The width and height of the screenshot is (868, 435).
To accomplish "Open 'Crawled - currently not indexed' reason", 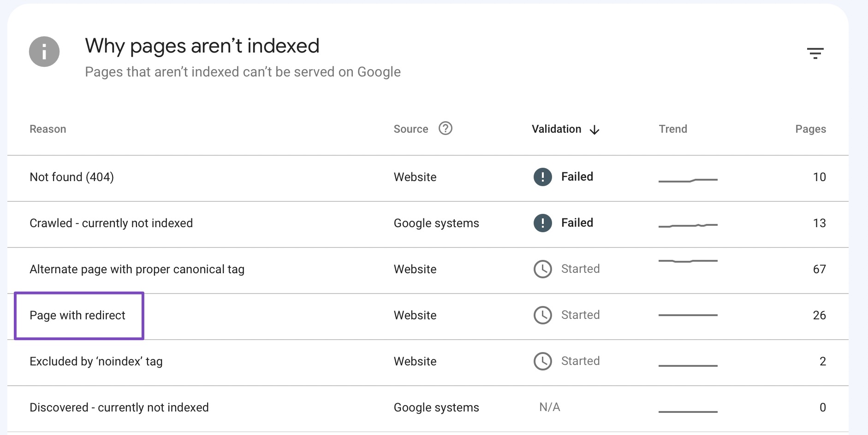I will 111,223.
